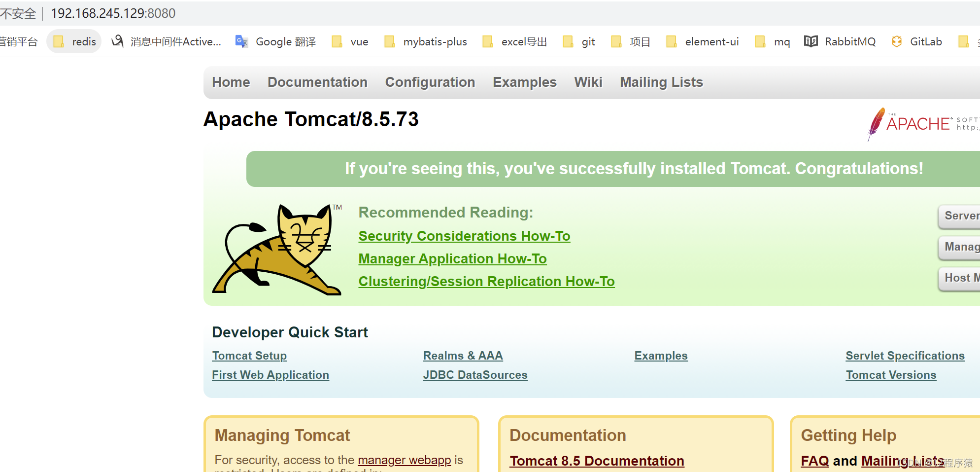Open the element-ui bookmark folder
Screen dimensions: 980x472
(703, 41)
